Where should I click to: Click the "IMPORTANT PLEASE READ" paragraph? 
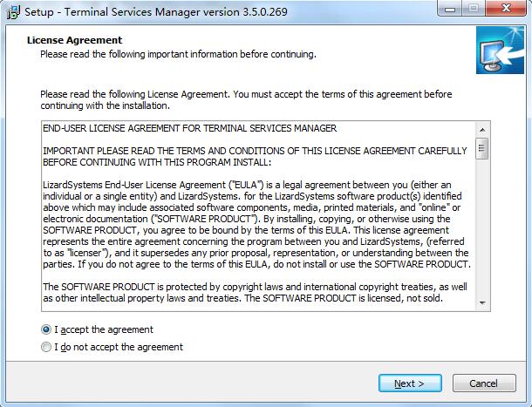coord(255,156)
